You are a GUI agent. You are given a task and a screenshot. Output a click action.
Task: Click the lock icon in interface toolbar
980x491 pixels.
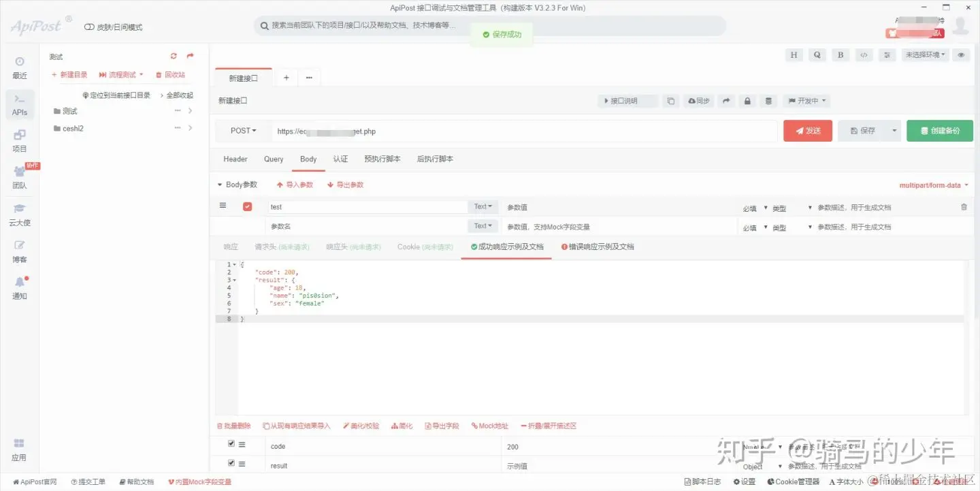click(747, 101)
